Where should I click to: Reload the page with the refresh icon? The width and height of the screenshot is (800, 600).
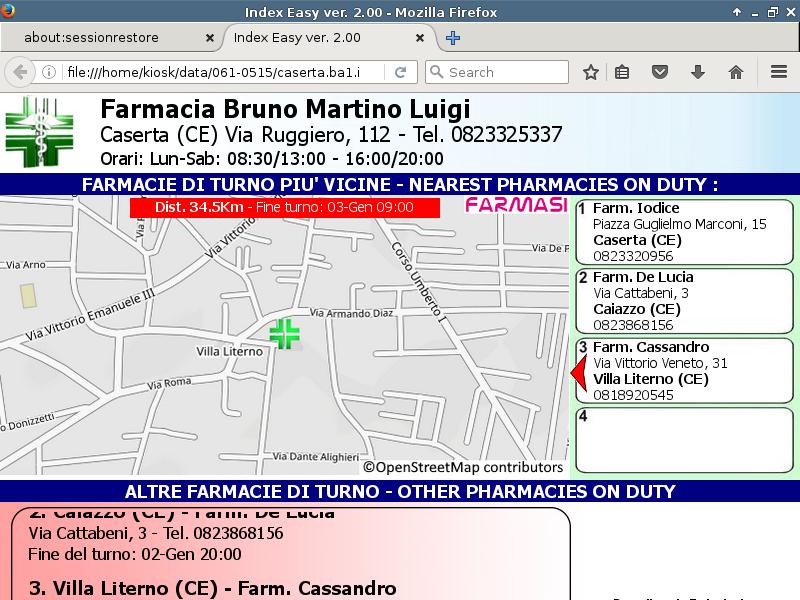[400, 72]
